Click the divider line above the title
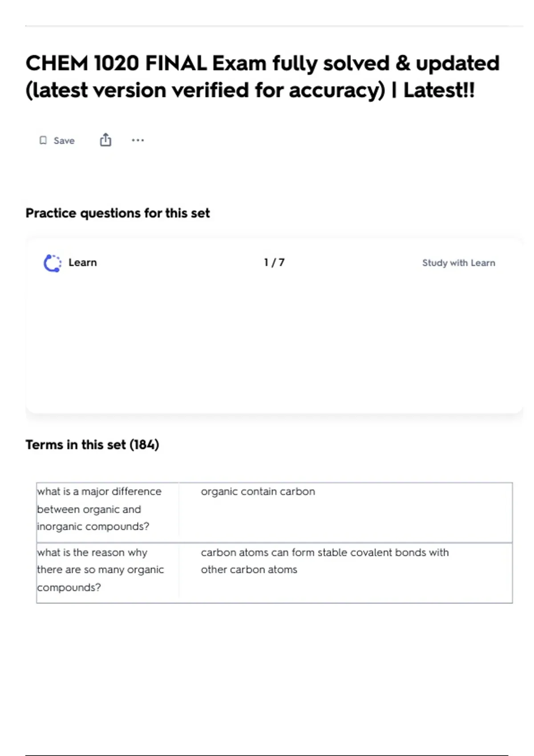The image size is (534, 756). [274, 26]
